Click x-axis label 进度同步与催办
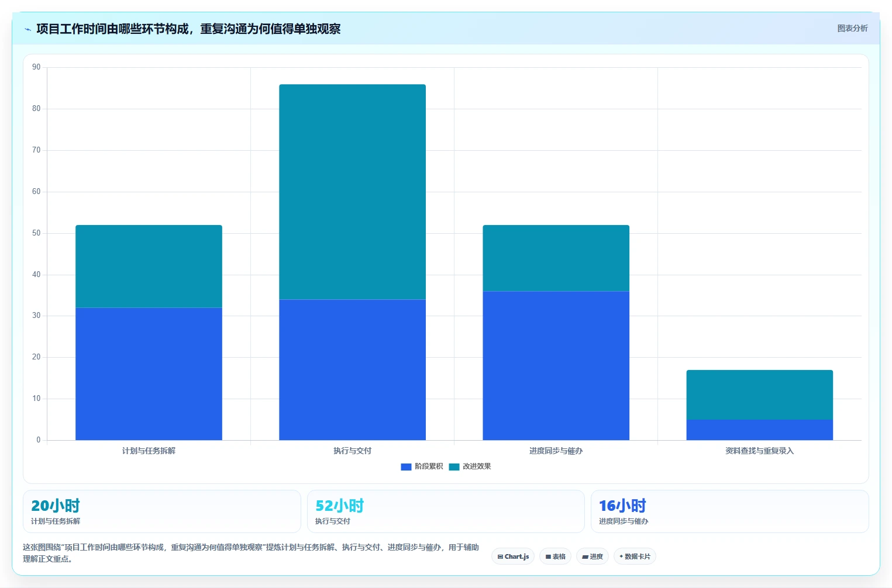The width and height of the screenshot is (892, 588). [x=556, y=451]
